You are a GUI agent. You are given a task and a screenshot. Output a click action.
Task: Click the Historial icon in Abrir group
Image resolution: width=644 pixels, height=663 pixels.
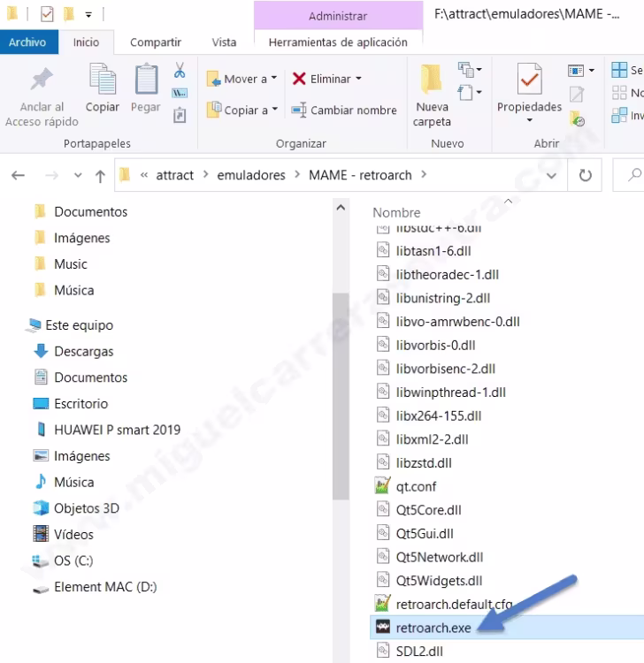577,118
